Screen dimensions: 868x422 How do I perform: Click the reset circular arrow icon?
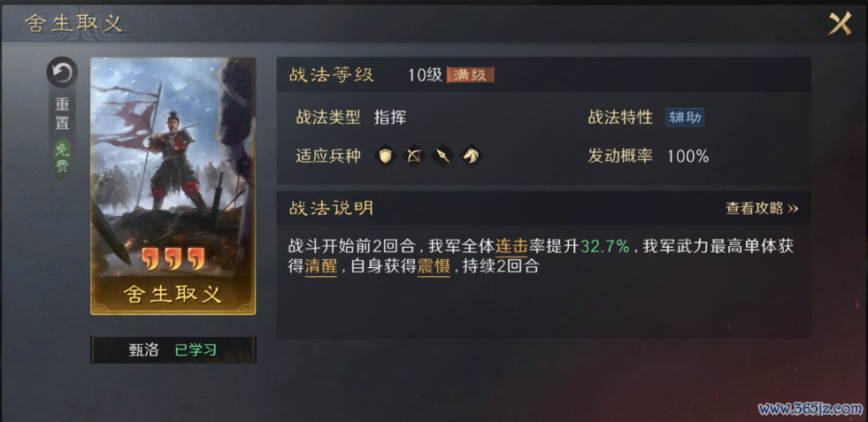point(62,72)
